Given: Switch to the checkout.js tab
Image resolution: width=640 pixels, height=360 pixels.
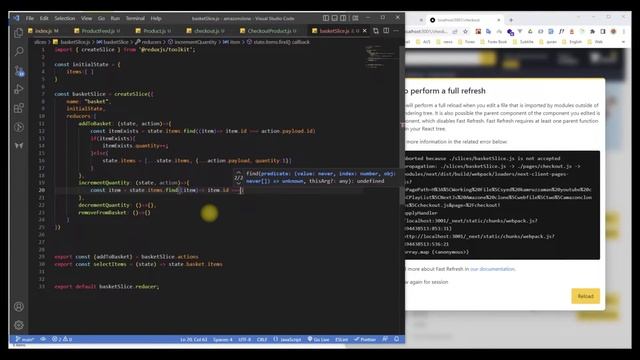Looking at the screenshot, I should 206,31.
